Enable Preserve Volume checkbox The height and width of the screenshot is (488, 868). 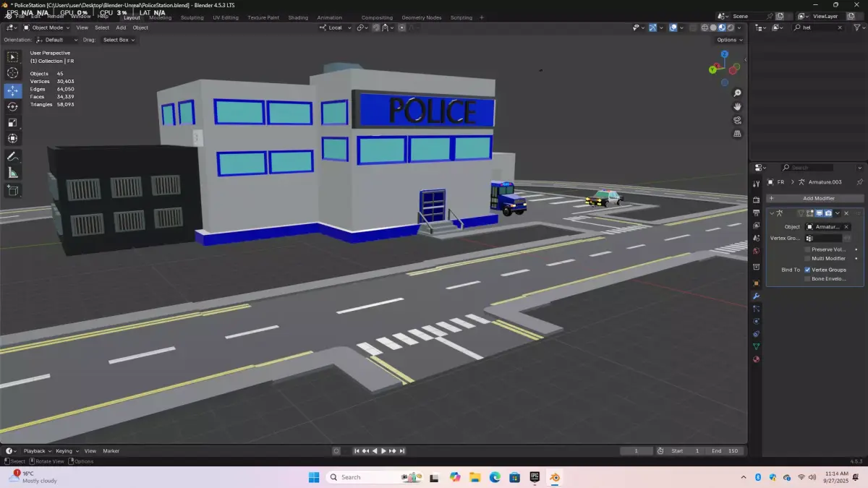point(807,249)
